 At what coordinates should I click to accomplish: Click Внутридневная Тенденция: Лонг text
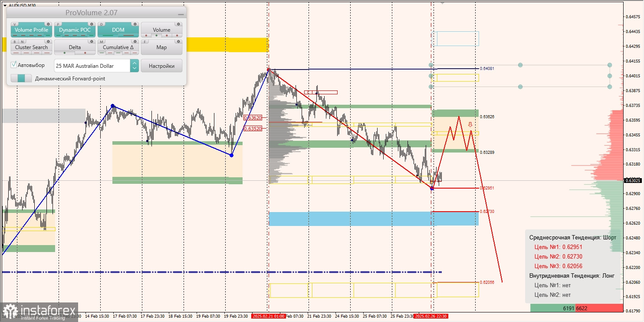572,276
